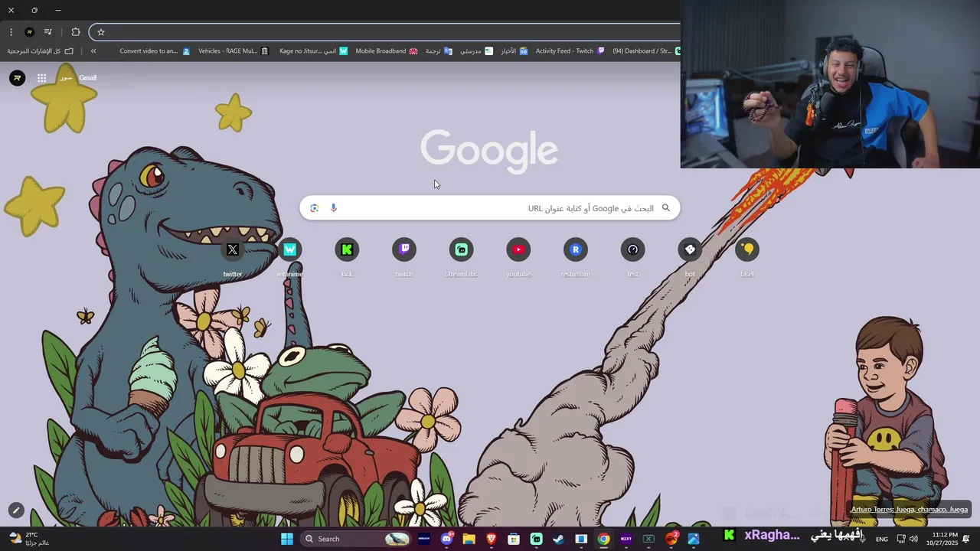Open the Chrome three-dot menu
Screen dimensions: 980x551
click(11, 32)
